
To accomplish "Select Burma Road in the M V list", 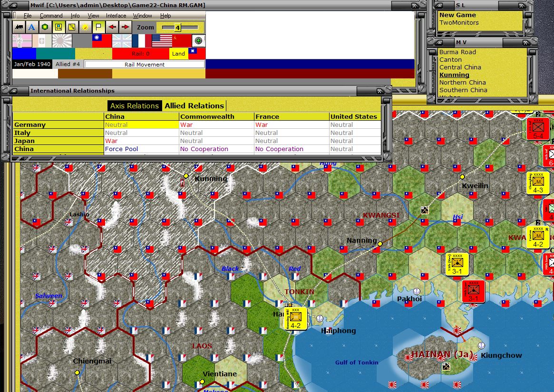I will click(x=457, y=52).
